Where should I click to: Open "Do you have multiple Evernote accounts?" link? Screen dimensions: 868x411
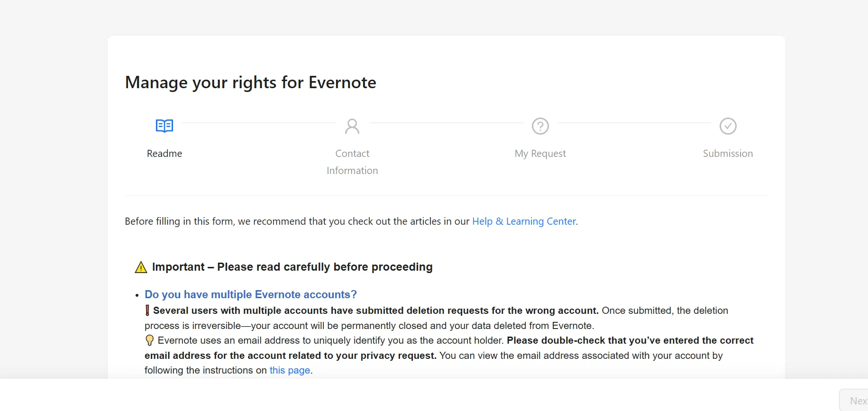pyautogui.click(x=250, y=294)
